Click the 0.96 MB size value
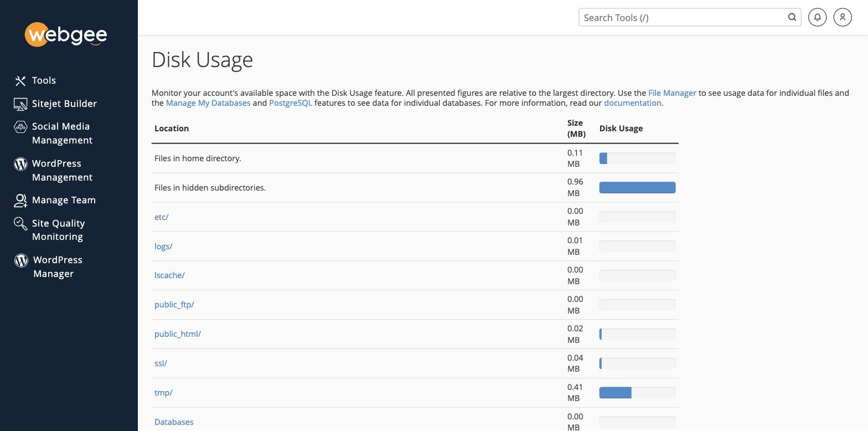 575,187
